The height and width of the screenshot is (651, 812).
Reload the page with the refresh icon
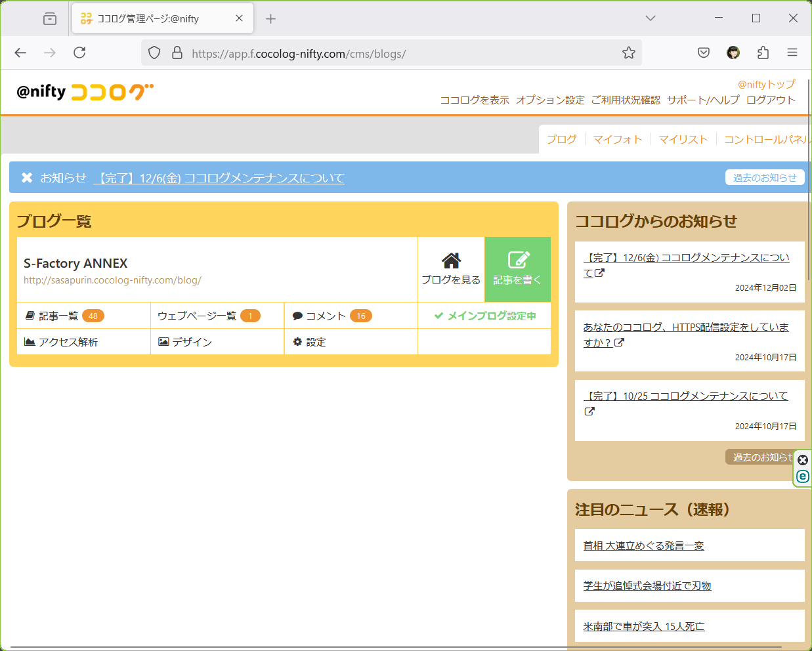pyautogui.click(x=79, y=52)
